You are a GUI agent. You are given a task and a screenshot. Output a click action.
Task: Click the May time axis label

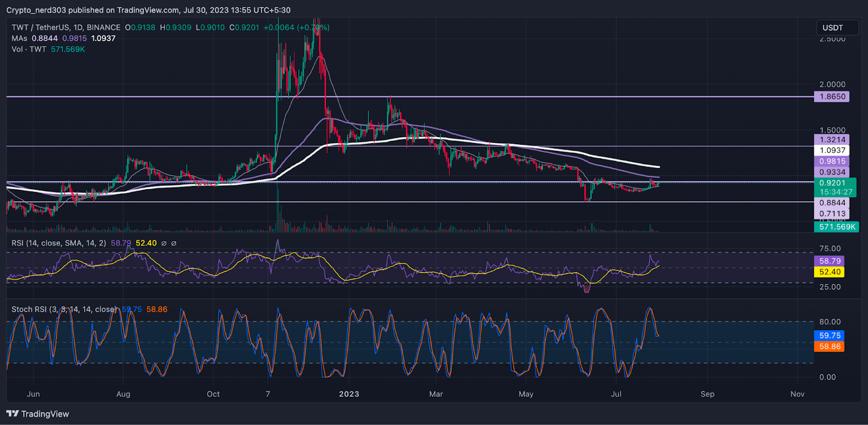526,394
